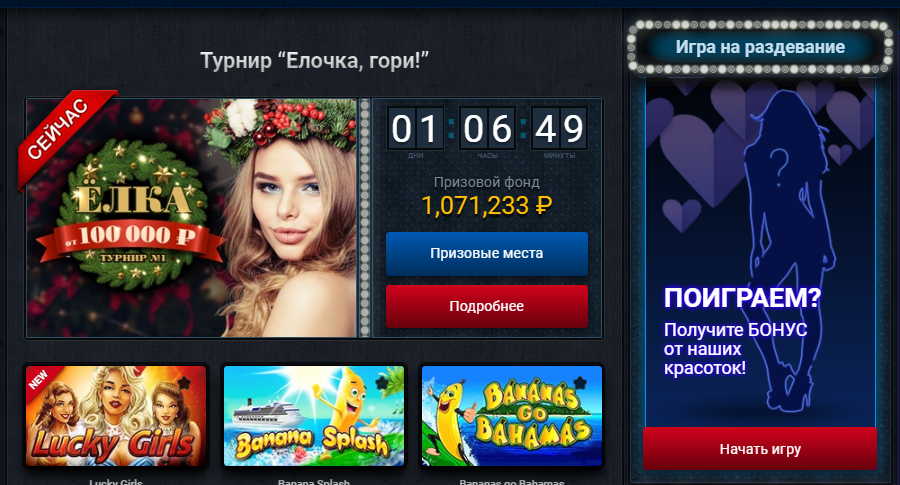Viewport: 900px width, 485px height.
Task: Click the favorite badge on Bananas Go Bahamas
Action: pyautogui.click(x=580, y=382)
